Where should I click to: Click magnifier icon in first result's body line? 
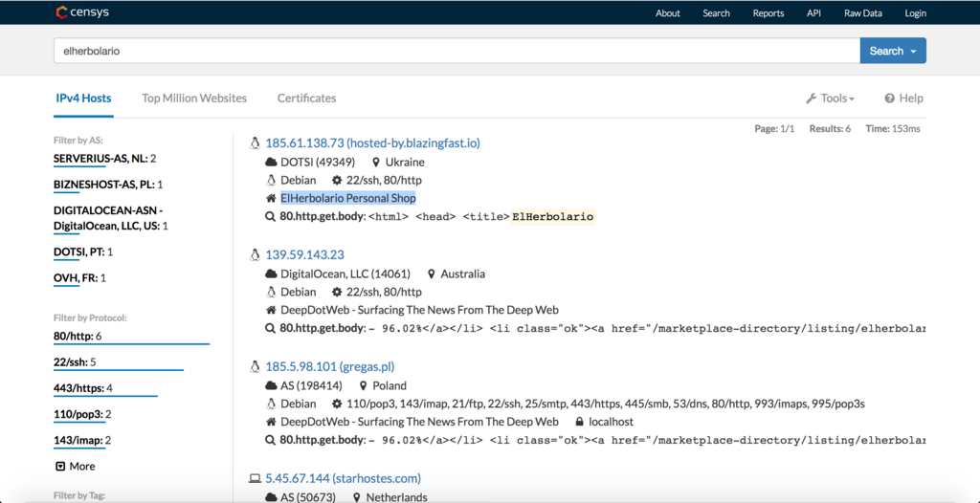pos(271,217)
